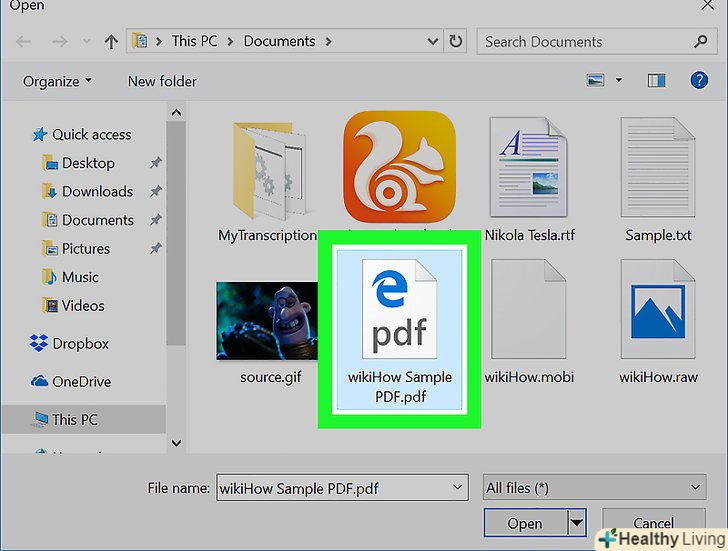This screenshot has height=551, width=728.
Task: Open the File name history dropdown
Action: coord(458,487)
